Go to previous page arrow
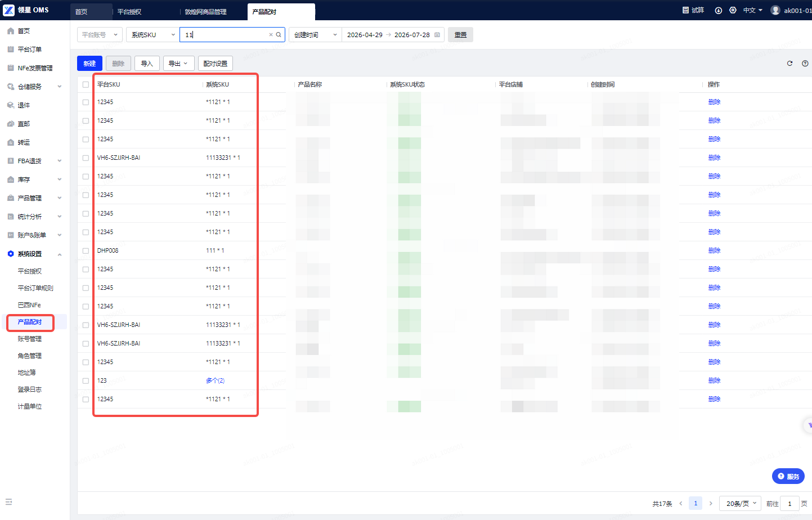 click(x=681, y=504)
